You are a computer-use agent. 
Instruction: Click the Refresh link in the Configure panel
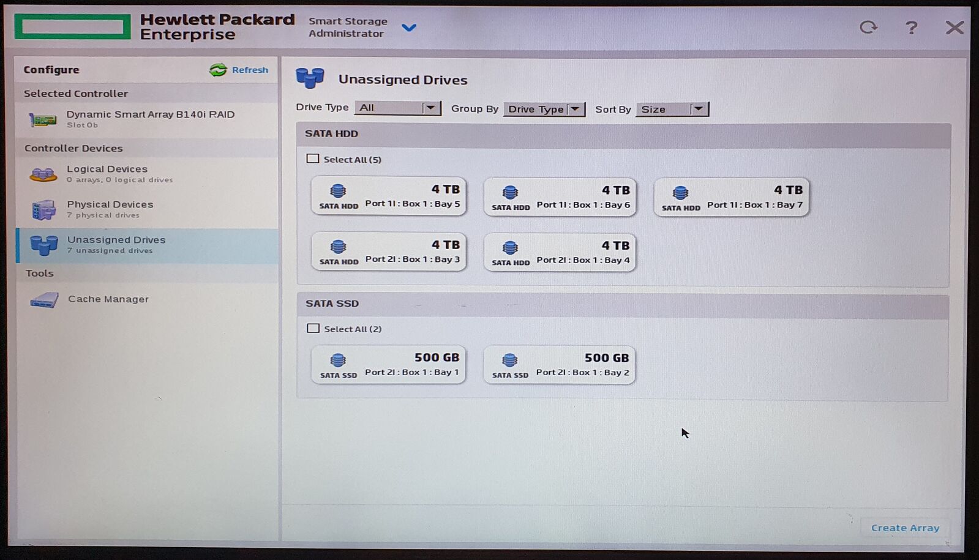250,70
